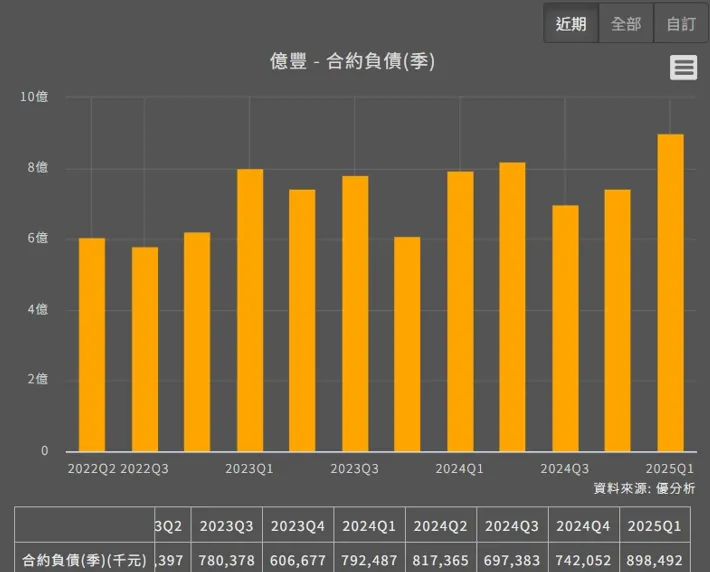Click the tallest 2025Q1 bar

point(670,293)
